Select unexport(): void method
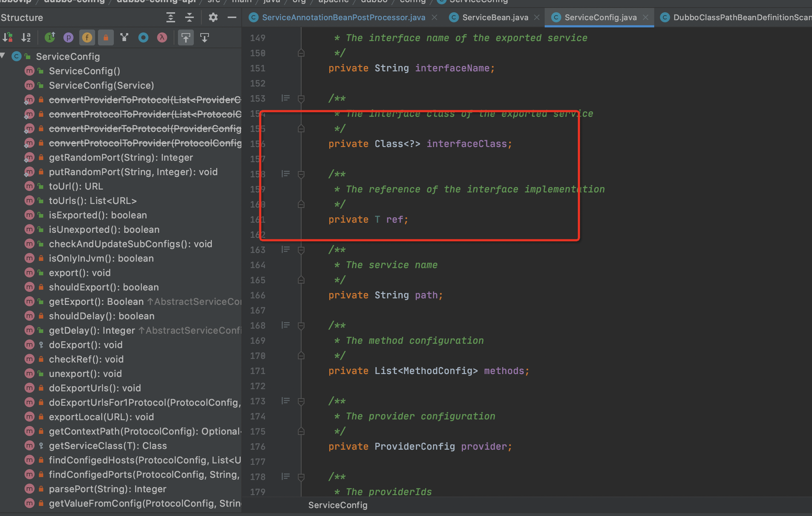The image size is (812, 516). tap(85, 374)
